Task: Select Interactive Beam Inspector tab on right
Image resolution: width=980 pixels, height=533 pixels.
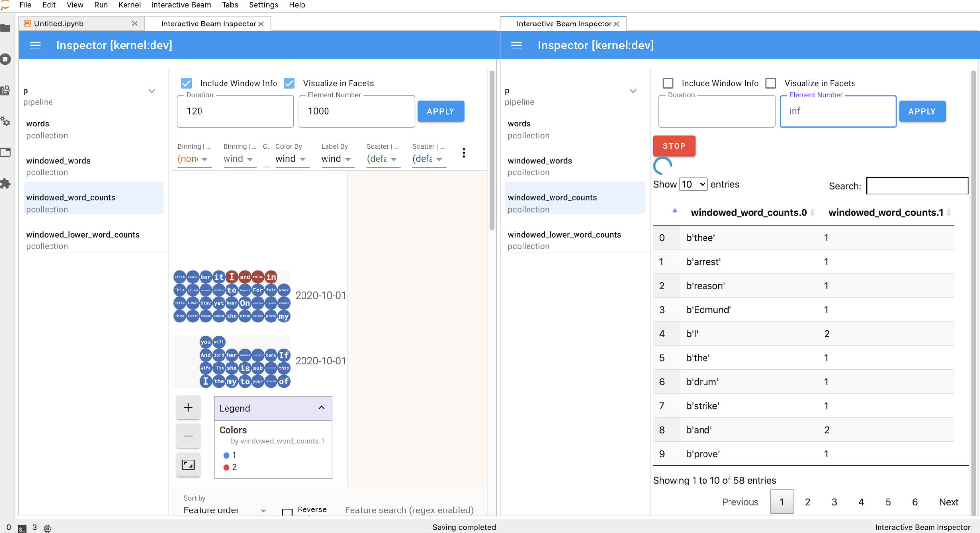Action: click(x=562, y=23)
